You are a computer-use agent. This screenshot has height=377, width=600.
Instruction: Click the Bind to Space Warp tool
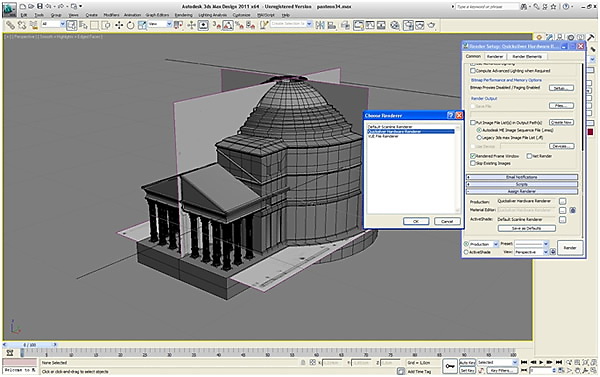coord(34,25)
